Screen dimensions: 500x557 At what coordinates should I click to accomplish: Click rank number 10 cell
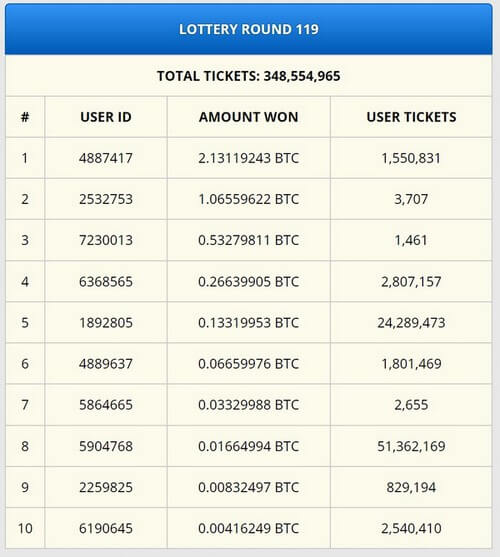coord(25,529)
